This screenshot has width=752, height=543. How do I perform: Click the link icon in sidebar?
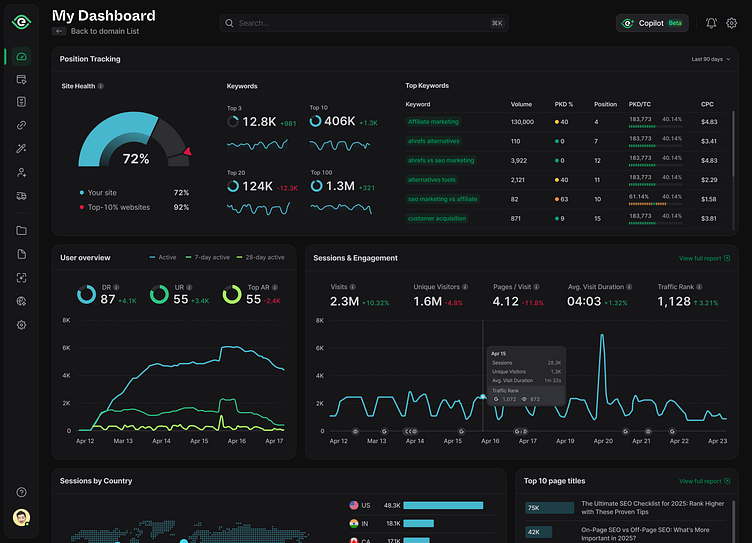[x=22, y=125]
